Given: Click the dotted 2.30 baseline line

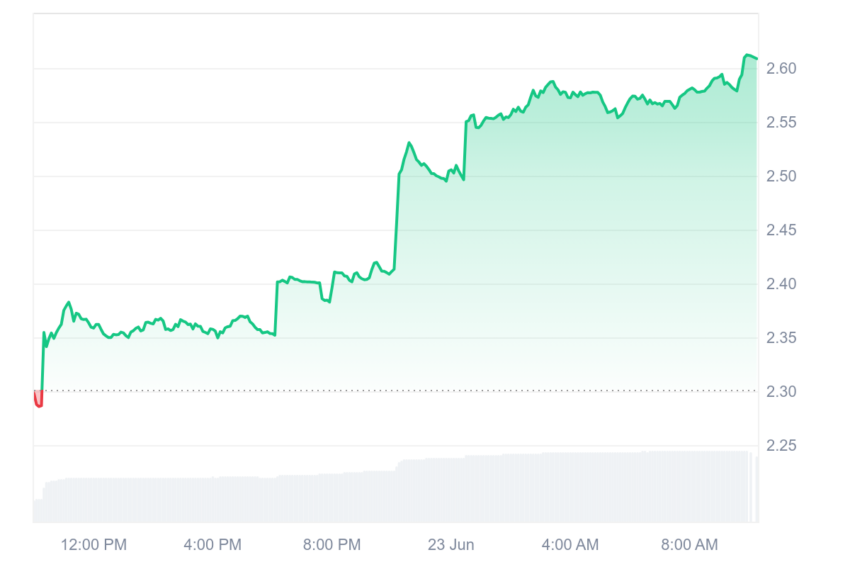Looking at the screenshot, I should coord(398,390).
